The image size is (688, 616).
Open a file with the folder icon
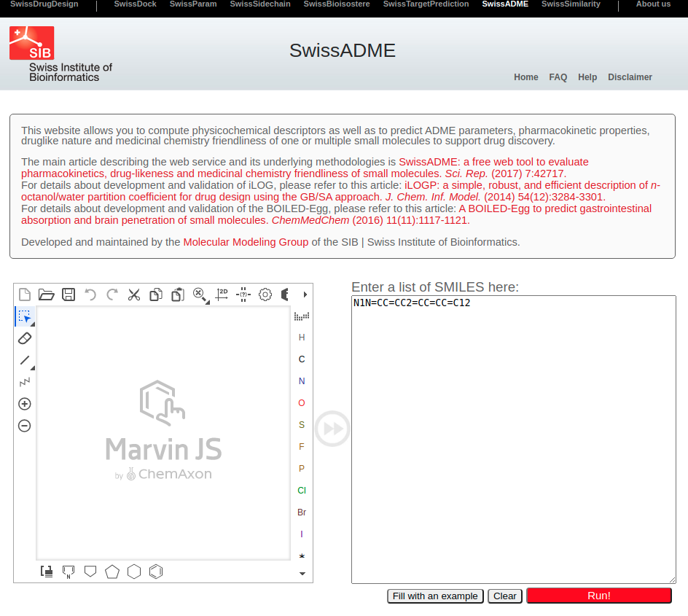click(47, 295)
